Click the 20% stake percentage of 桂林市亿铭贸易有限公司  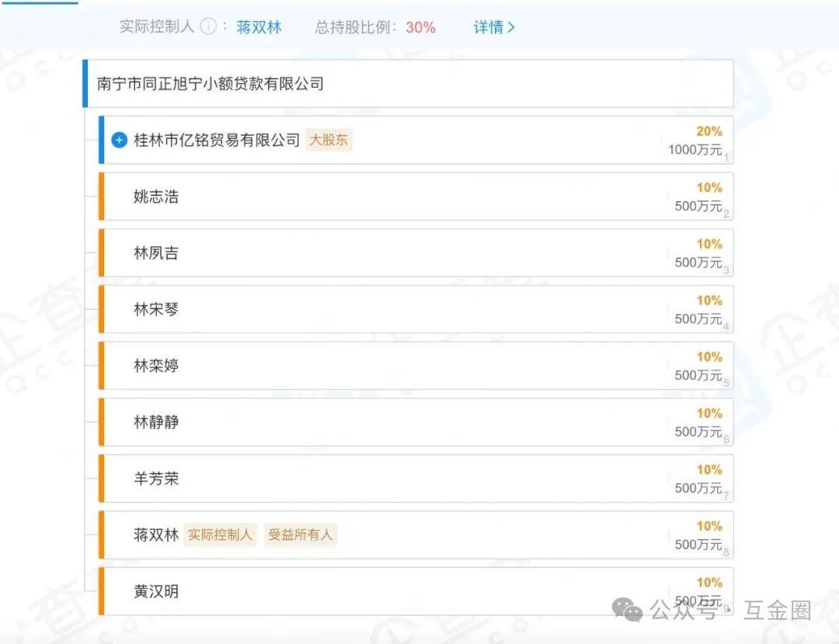(709, 131)
